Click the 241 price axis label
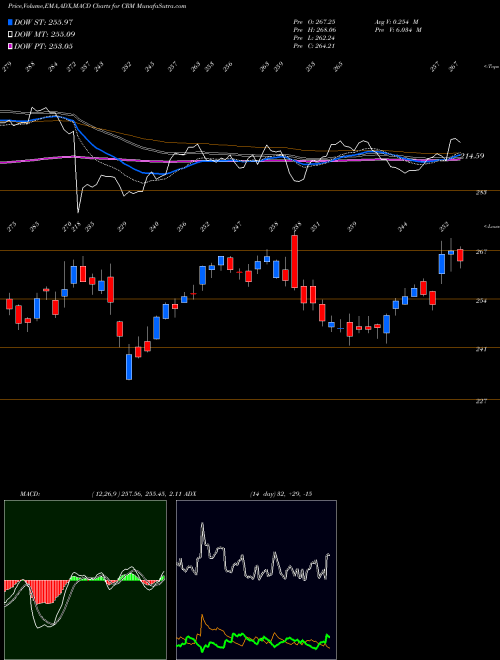500x660 pixels. coord(481,349)
